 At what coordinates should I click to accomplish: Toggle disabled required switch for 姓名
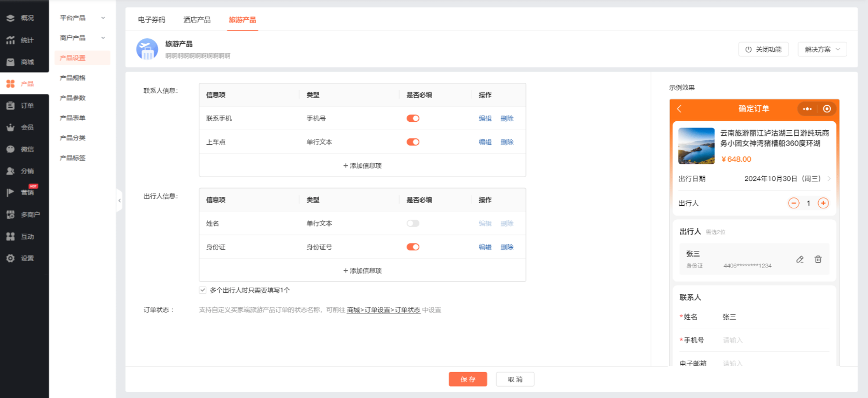coord(413,223)
